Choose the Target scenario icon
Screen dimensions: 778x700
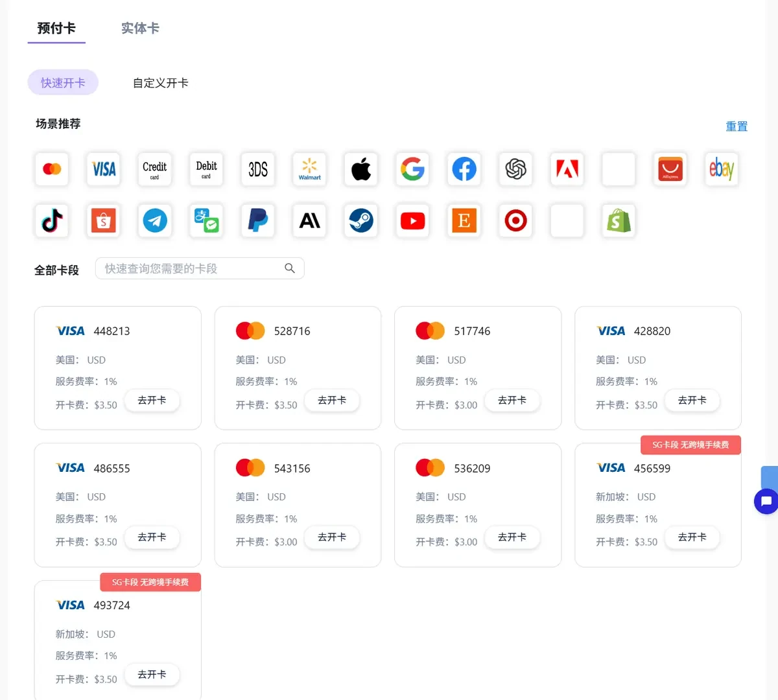pos(516,220)
